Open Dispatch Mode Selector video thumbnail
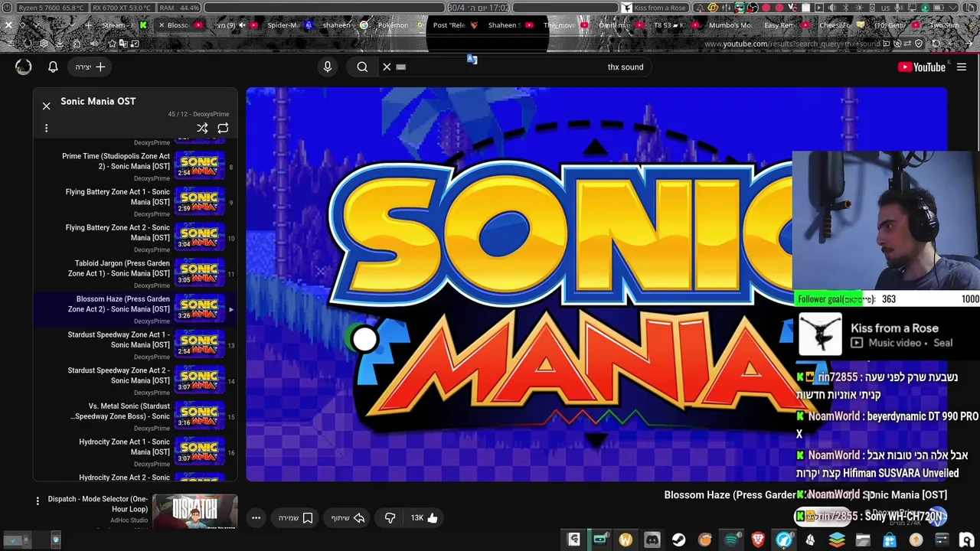The image size is (980, 551). 194,510
